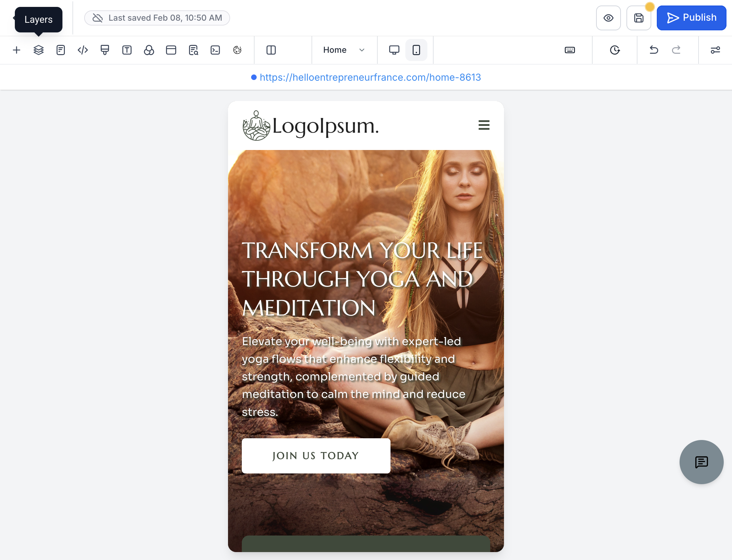The width and height of the screenshot is (732, 560).
Task: Open the settings sliders icon
Action: click(x=715, y=50)
